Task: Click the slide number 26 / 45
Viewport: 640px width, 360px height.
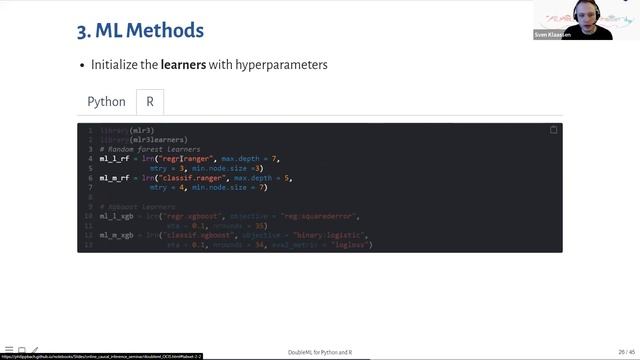Action: tap(627, 352)
